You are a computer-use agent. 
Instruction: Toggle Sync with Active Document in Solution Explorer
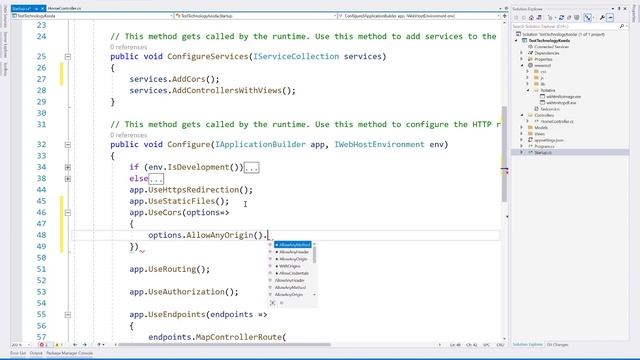[x=587, y=18]
